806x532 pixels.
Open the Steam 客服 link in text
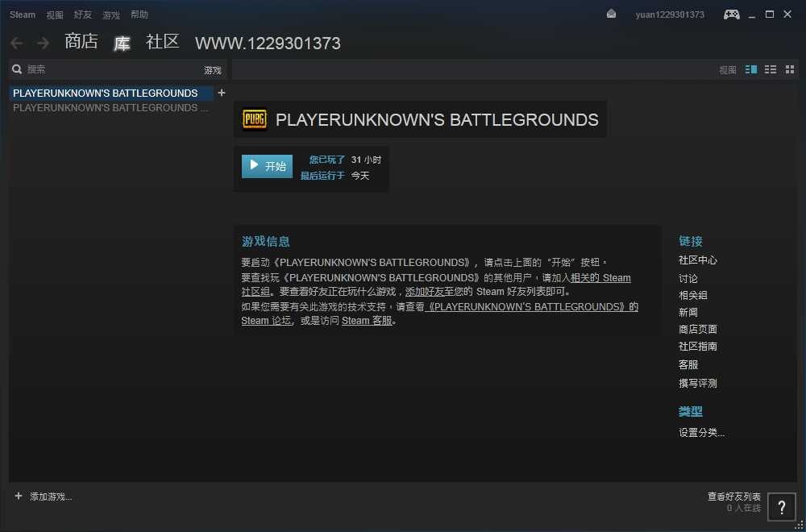coord(367,321)
